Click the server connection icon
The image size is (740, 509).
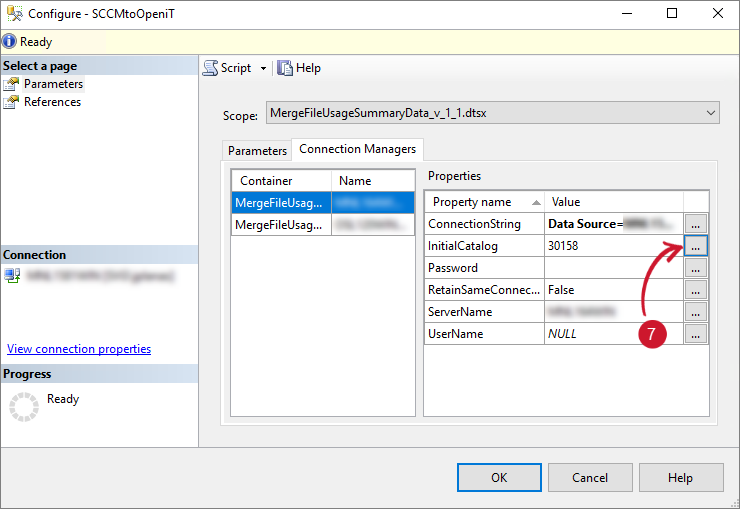[x=12, y=275]
